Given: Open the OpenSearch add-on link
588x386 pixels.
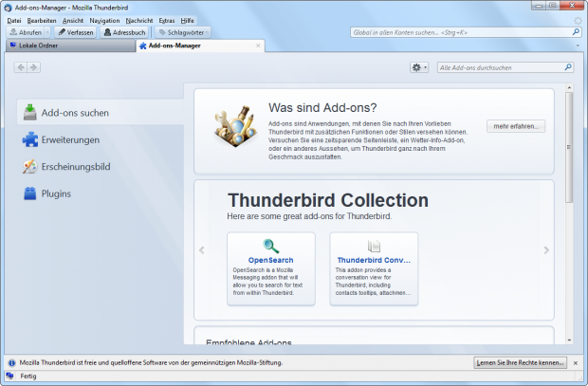Looking at the screenshot, I should (270, 260).
